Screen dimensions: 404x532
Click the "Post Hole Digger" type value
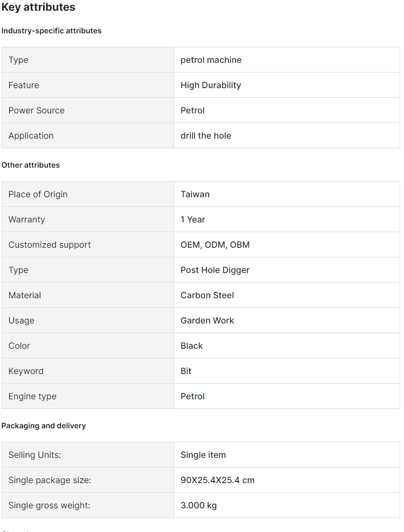pos(215,270)
